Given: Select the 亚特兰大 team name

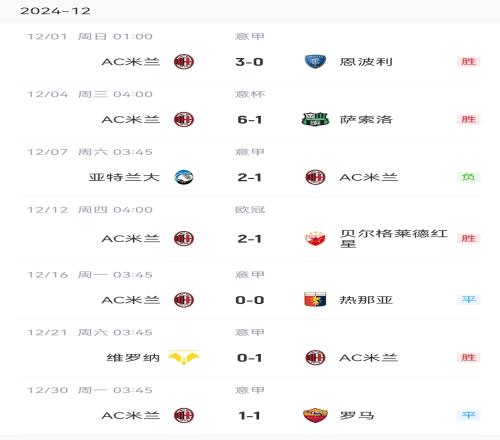Looking at the screenshot, I should point(124,177).
